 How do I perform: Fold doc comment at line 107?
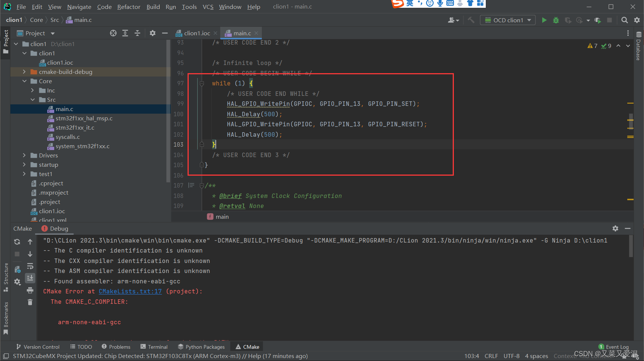(202, 185)
